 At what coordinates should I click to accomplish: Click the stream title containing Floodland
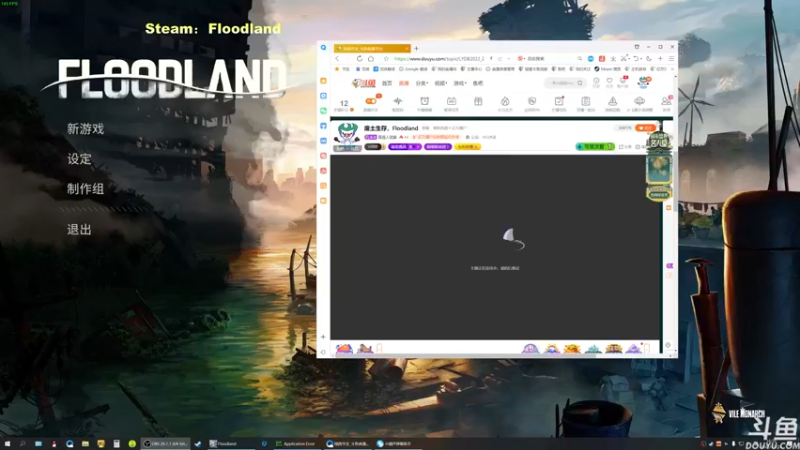[x=391, y=128]
